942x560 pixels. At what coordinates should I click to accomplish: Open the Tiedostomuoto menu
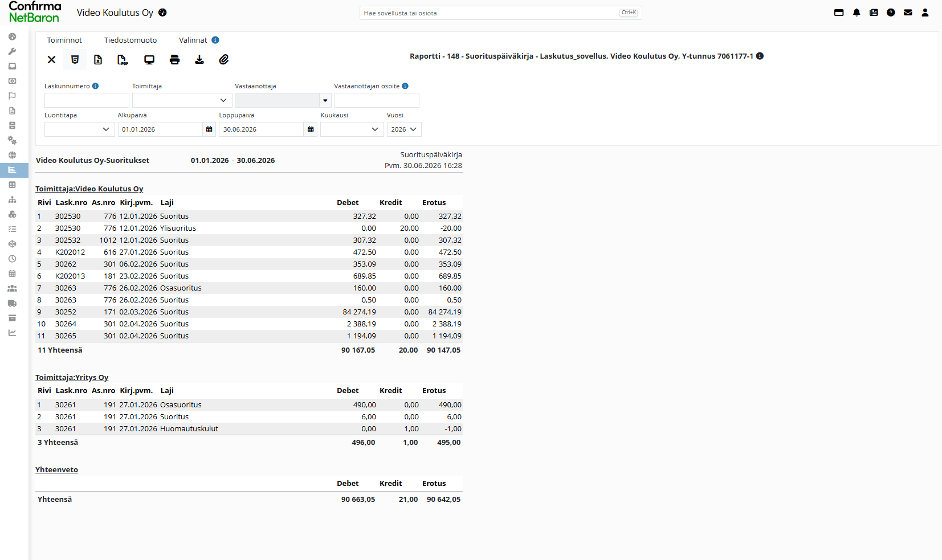click(131, 40)
